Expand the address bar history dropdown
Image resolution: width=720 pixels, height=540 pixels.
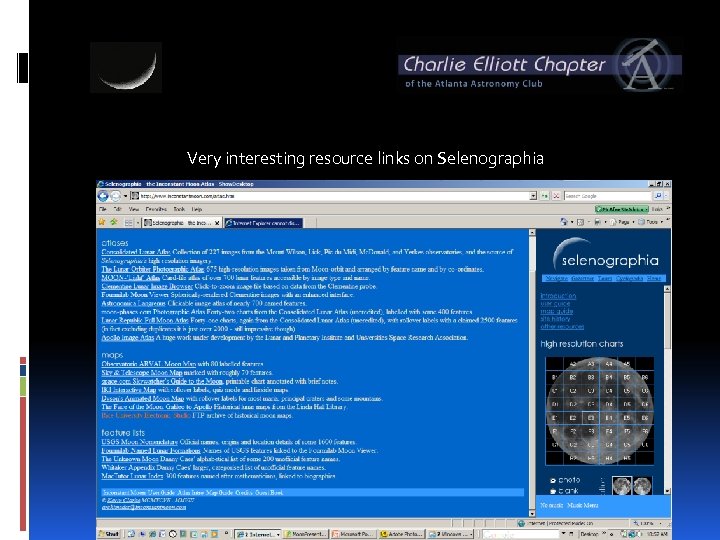click(x=533, y=196)
